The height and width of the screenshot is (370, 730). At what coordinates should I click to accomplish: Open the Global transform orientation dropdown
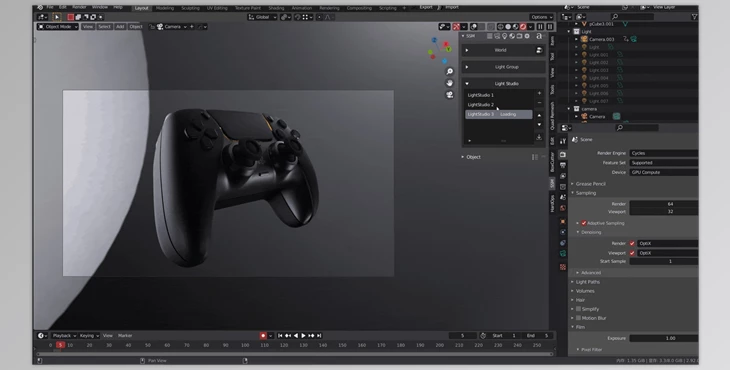(263, 17)
